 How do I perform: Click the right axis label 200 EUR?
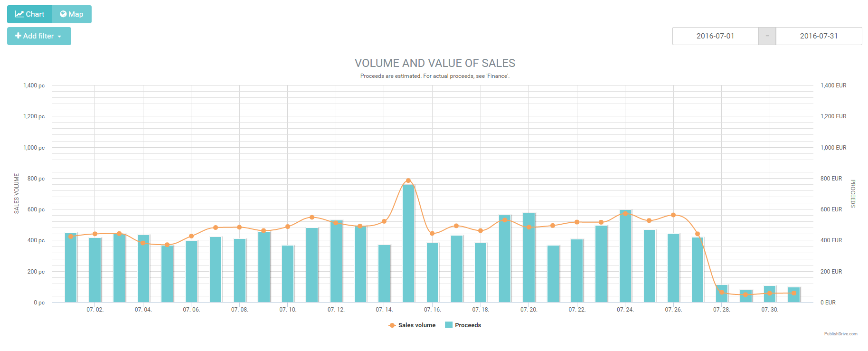pyautogui.click(x=831, y=272)
